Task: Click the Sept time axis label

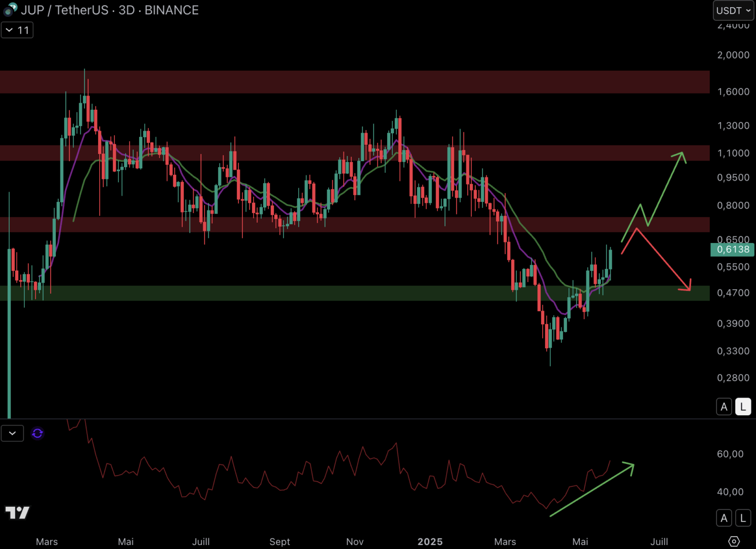Action: tap(279, 542)
